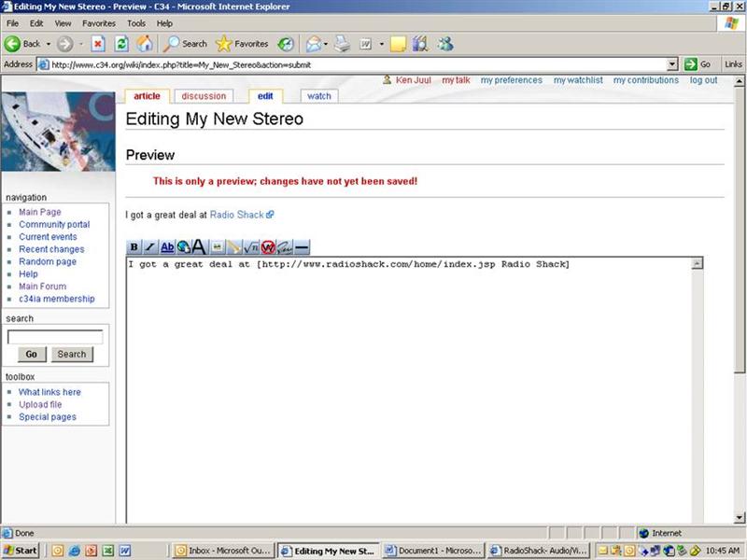Click the Italic text editing icon
Viewport: 747px width, 560px height.
click(x=150, y=247)
